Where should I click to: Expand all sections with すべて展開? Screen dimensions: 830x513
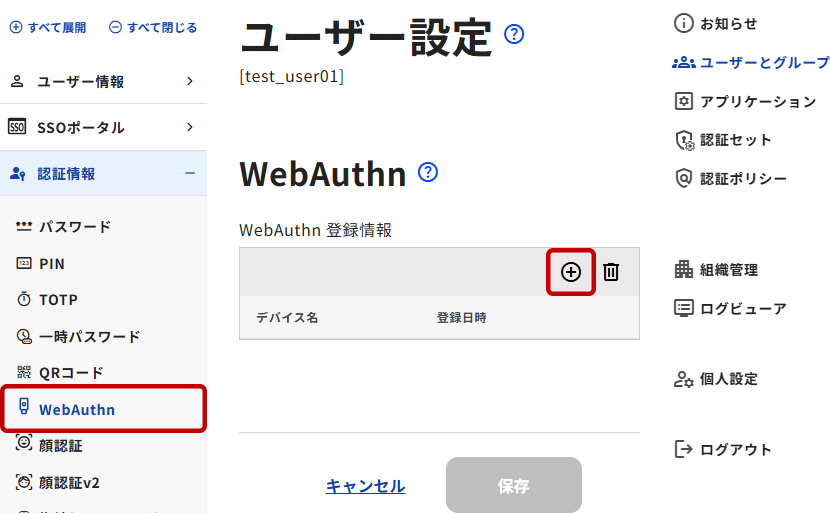pos(48,27)
